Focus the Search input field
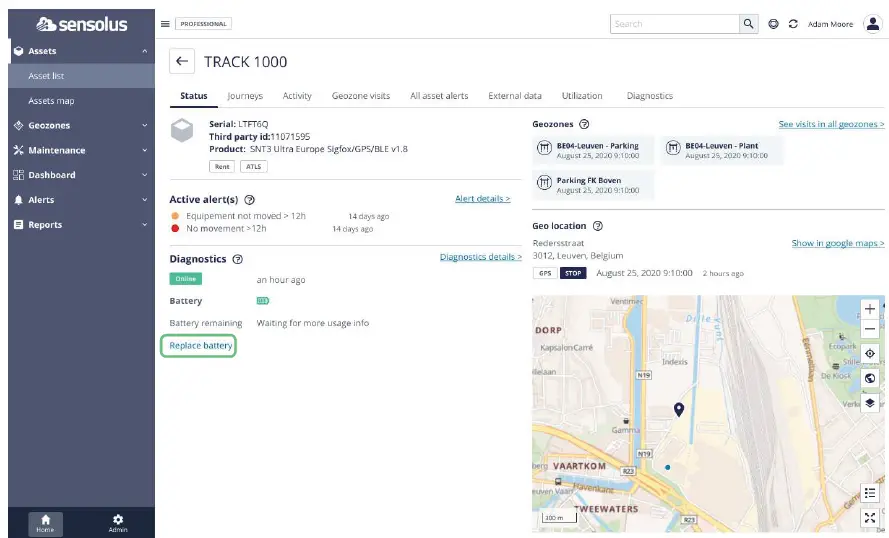The width and height of the screenshot is (889, 538). (675, 24)
